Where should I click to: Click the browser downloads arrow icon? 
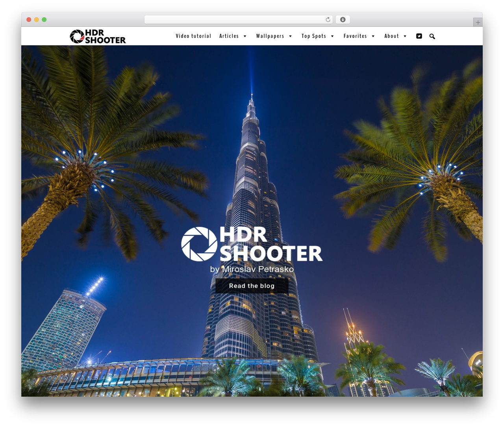[x=343, y=20]
